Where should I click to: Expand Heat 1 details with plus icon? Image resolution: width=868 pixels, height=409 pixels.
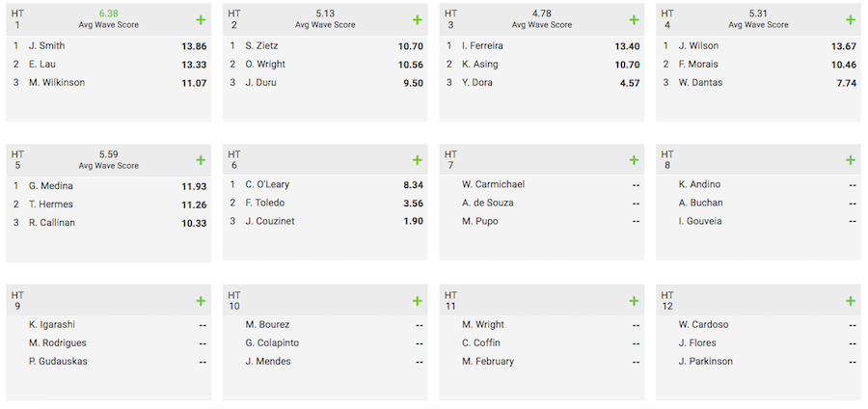(201, 20)
